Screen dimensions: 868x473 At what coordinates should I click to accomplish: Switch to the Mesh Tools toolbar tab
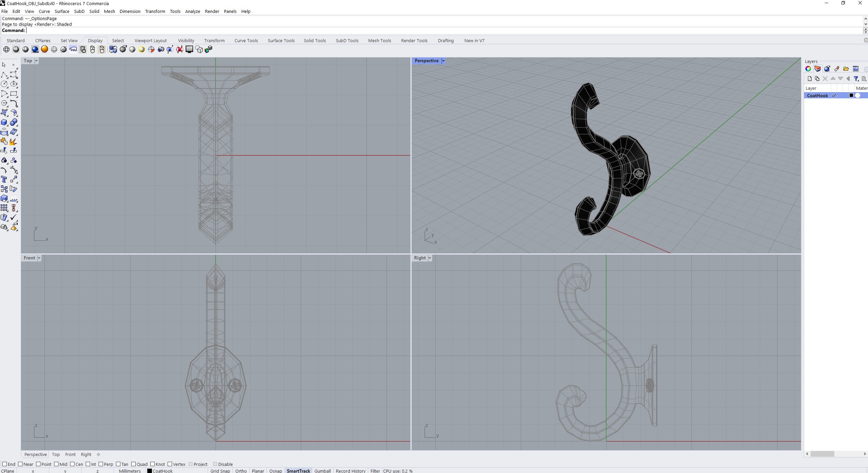point(379,40)
